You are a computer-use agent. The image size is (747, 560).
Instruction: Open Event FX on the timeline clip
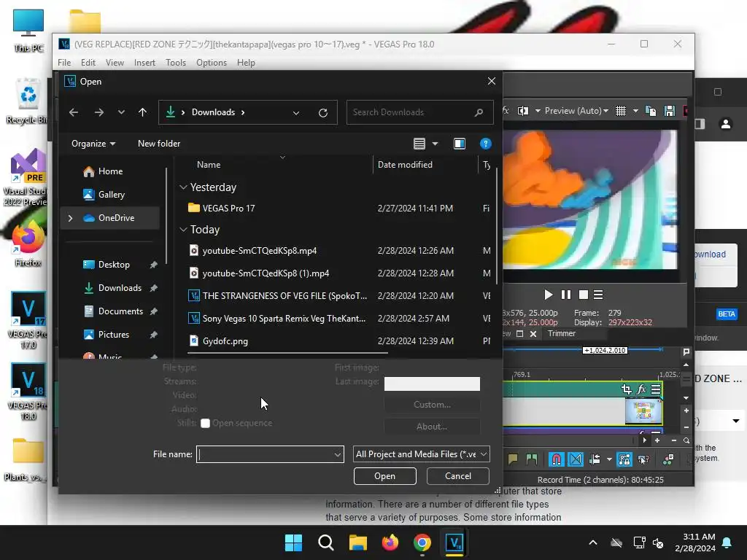tap(641, 389)
